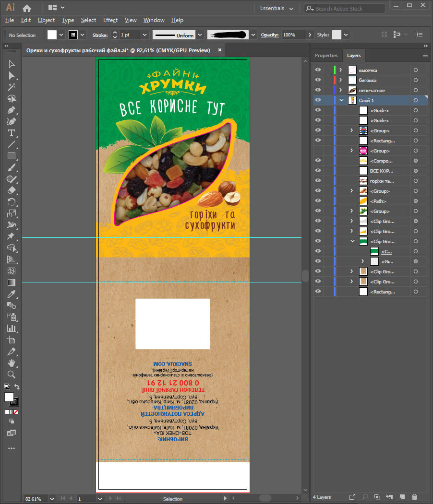Expand the биговка layer

point(341,80)
